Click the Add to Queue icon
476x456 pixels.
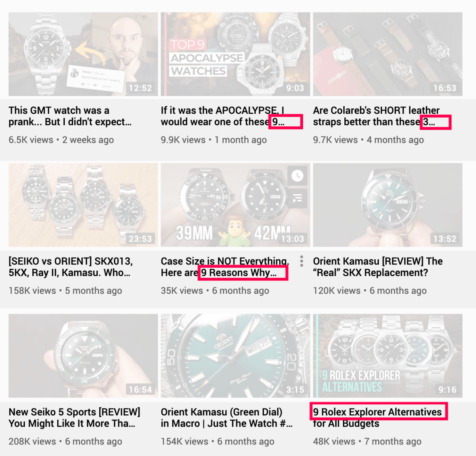coord(297,198)
